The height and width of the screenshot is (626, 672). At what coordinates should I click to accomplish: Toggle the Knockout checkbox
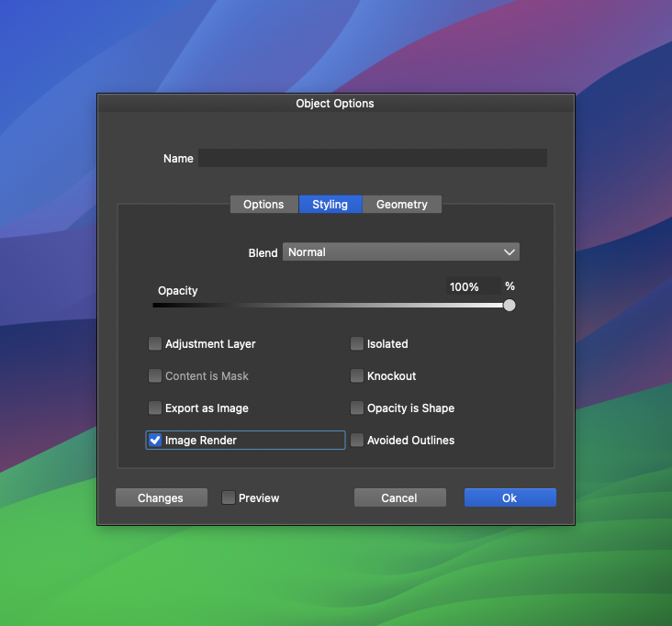pyautogui.click(x=357, y=376)
